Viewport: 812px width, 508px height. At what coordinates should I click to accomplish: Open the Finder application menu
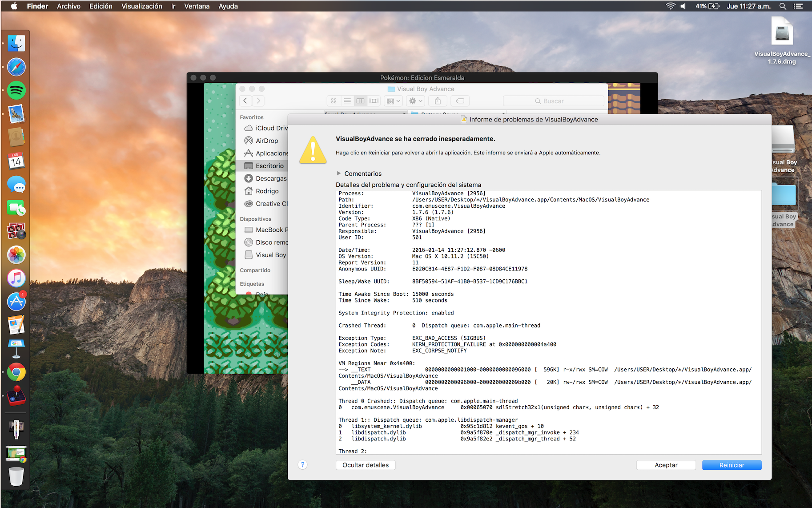(x=37, y=6)
